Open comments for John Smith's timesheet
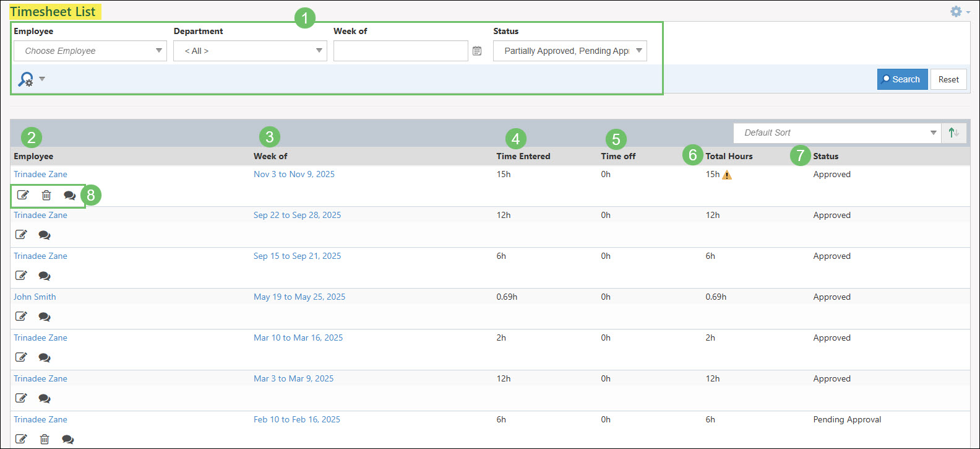This screenshot has width=980, height=449. click(x=45, y=316)
